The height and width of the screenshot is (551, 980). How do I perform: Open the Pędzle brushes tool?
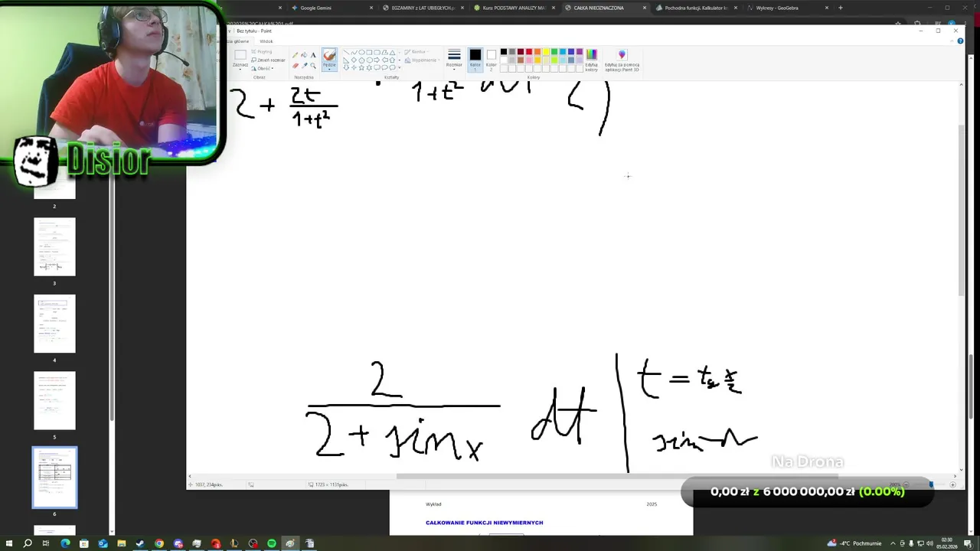point(329,60)
